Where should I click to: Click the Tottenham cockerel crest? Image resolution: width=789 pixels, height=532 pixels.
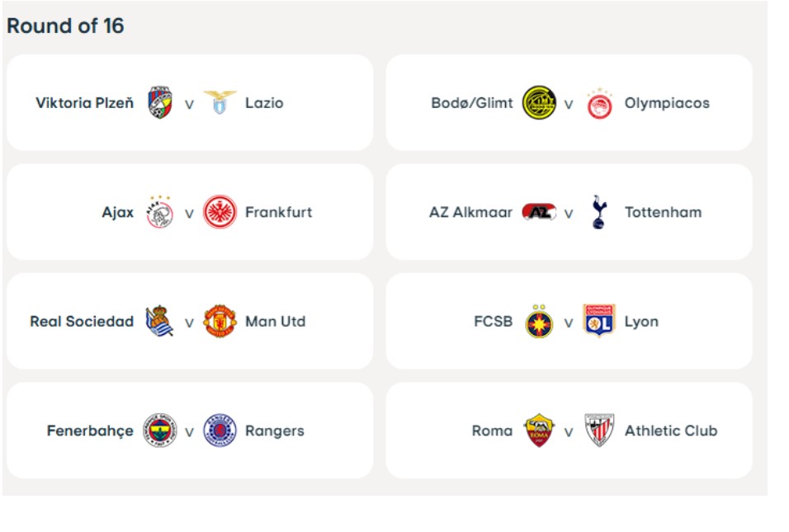point(599,212)
